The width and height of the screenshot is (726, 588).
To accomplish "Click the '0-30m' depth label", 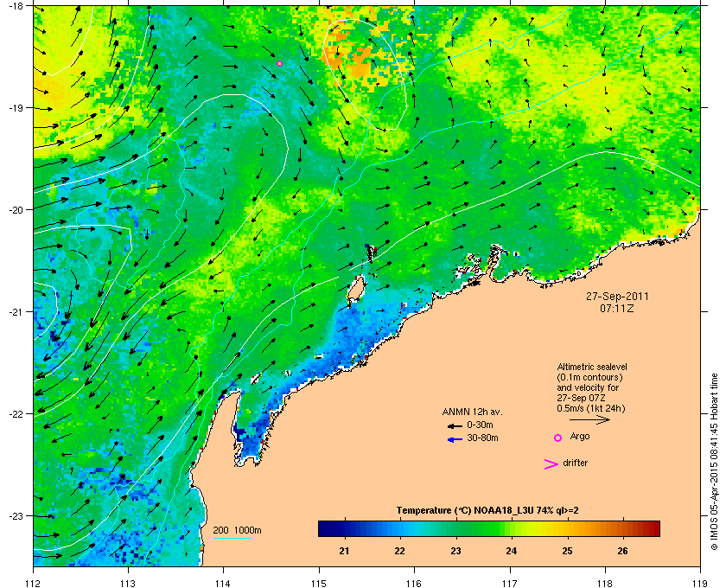I will pos(480,425).
